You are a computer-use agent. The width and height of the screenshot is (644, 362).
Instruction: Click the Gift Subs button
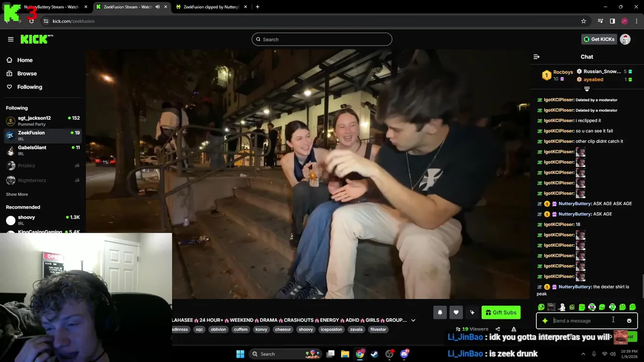pyautogui.click(x=501, y=312)
